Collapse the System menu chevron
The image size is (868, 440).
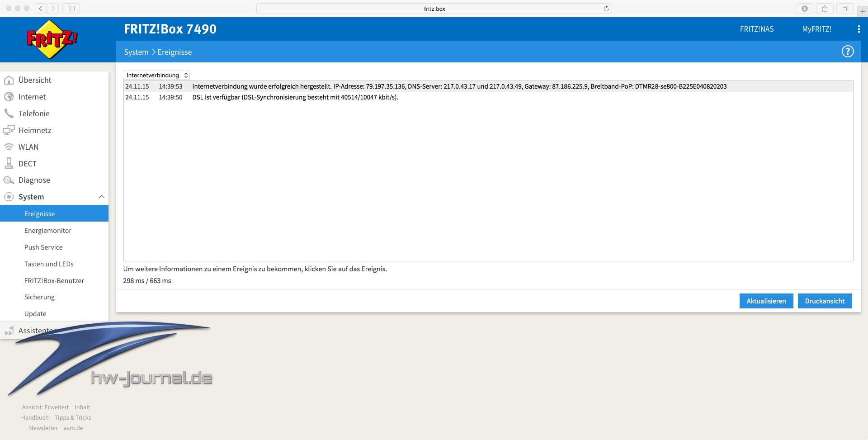coord(102,197)
